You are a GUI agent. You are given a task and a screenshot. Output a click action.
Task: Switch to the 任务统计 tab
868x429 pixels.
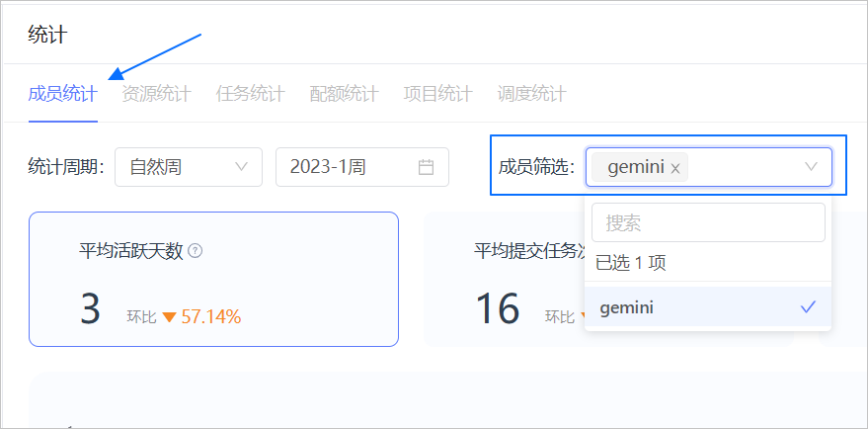(x=250, y=95)
